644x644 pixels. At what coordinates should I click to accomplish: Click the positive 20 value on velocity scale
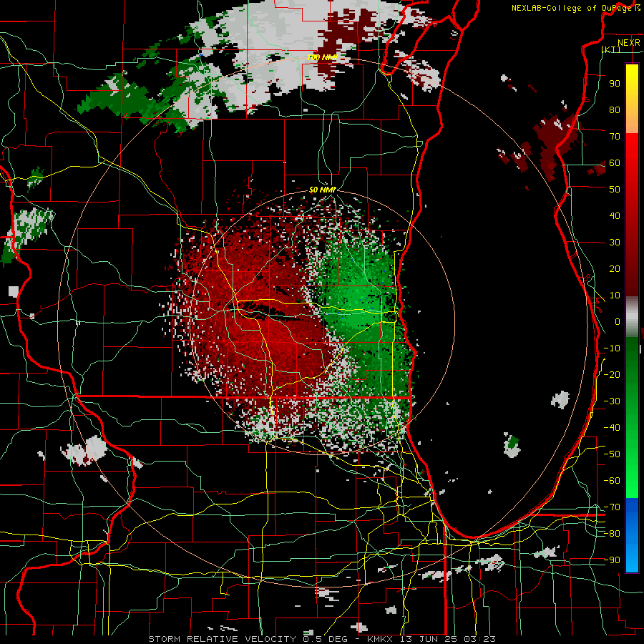615,269
